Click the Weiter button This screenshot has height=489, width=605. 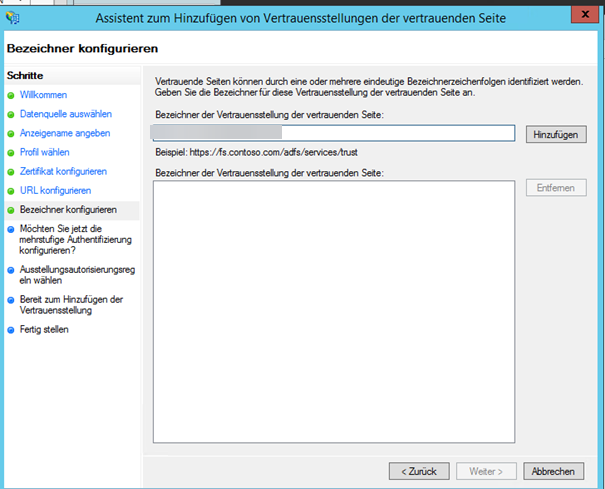pyautogui.click(x=486, y=471)
